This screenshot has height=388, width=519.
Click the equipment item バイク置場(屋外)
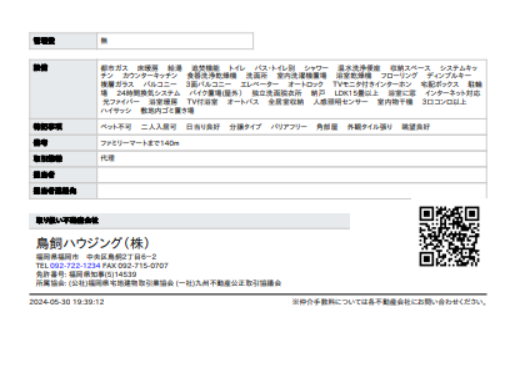pyautogui.click(x=216, y=93)
